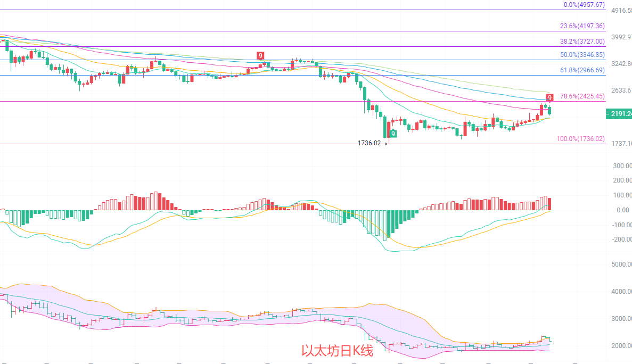Click the red 以太坊日K线 title text

coord(338,351)
